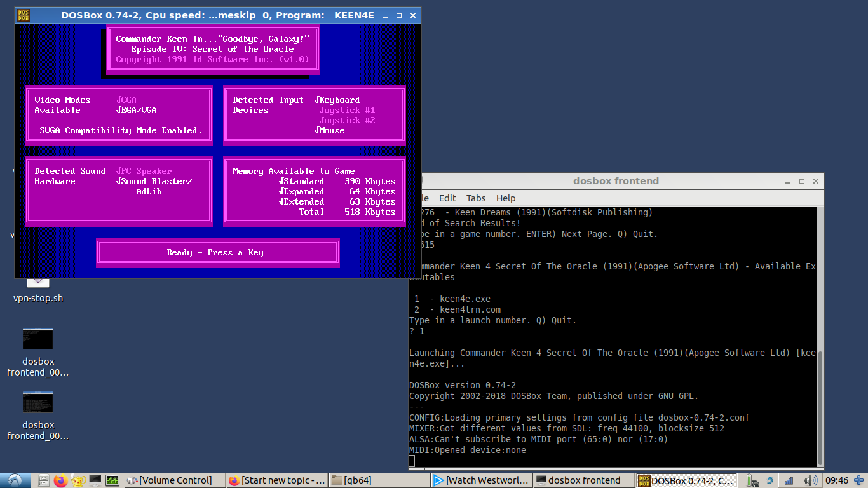Image resolution: width=868 pixels, height=488 pixels.
Task: Click the clock showing 09:46
Action: tap(837, 480)
